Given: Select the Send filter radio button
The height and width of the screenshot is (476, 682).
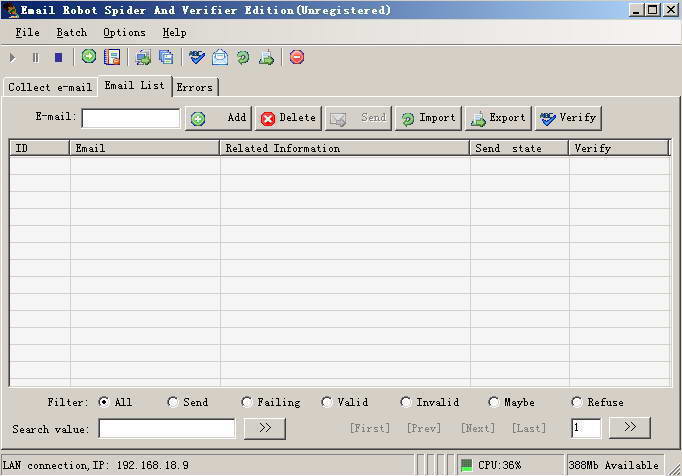Looking at the screenshot, I should point(173,402).
